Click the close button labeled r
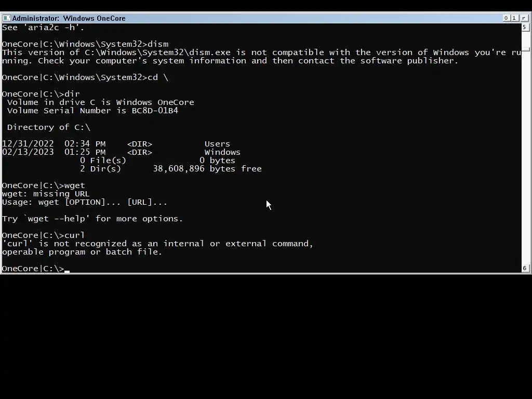The image size is (532, 399). pyautogui.click(x=524, y=18)
